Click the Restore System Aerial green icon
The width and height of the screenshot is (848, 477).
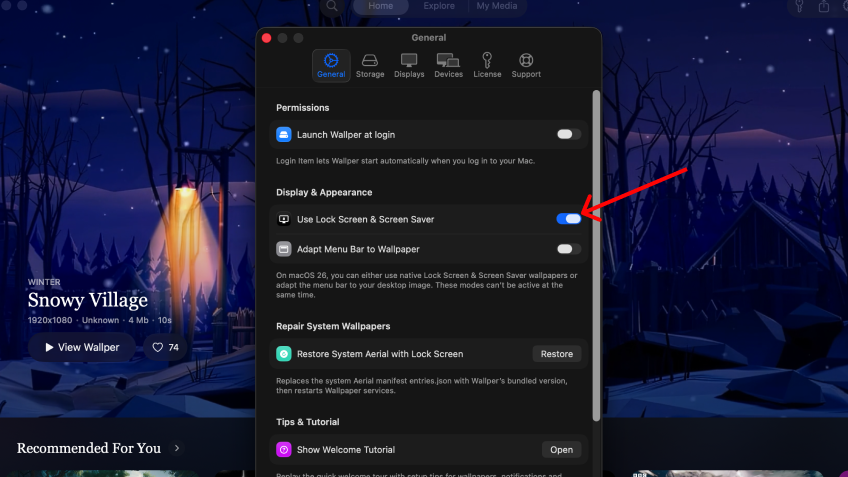pyautogui.click(x=283, y=354)
